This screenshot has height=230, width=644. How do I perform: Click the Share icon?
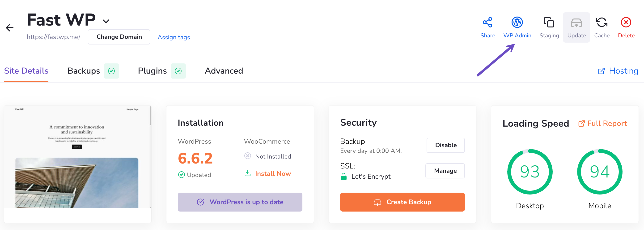[487, 22]
